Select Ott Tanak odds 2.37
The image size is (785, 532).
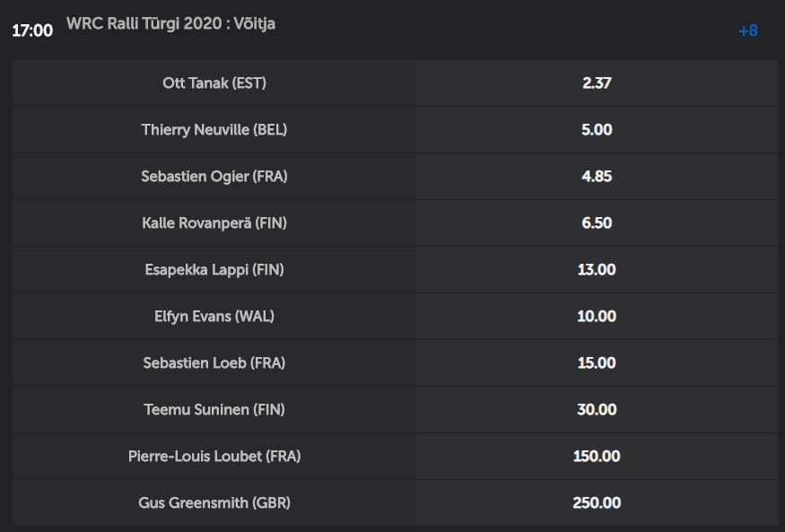(x=597, y=83)
